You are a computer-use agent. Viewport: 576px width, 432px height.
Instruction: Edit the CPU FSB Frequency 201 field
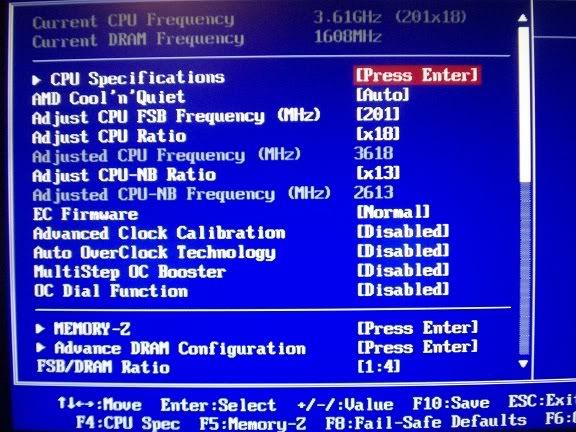pos(378,115)
